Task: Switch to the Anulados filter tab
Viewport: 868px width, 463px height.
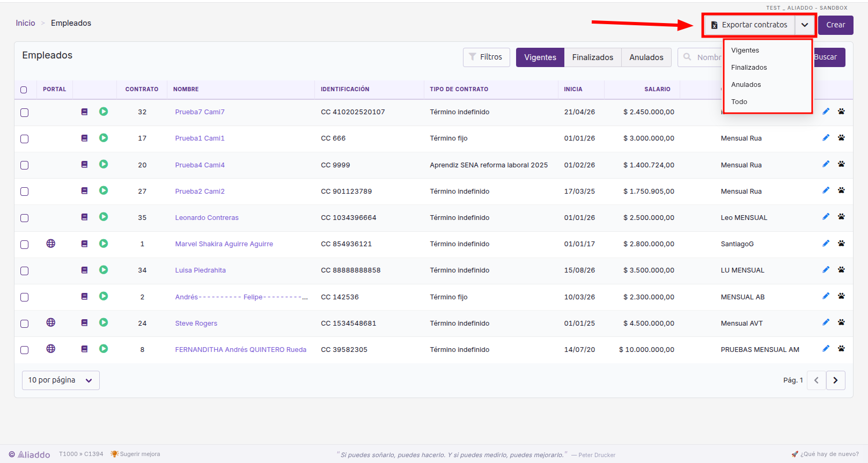Action: tap(646, 57)
